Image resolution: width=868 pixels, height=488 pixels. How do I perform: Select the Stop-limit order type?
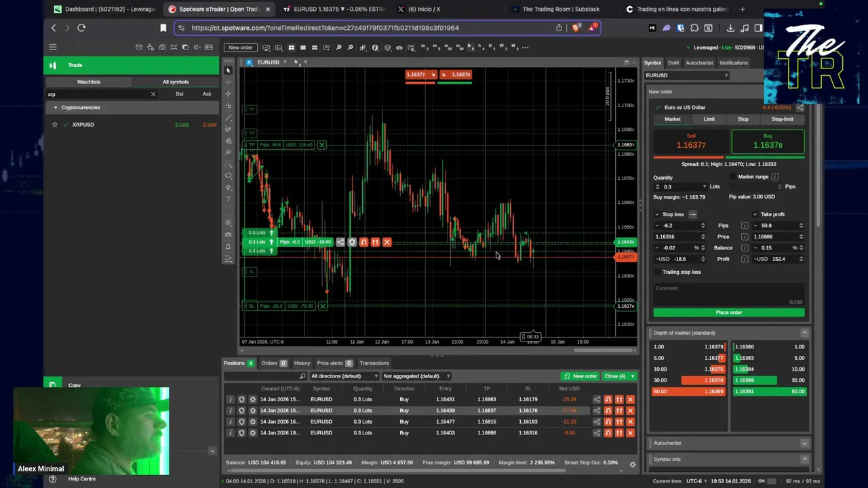pos(782,119)
